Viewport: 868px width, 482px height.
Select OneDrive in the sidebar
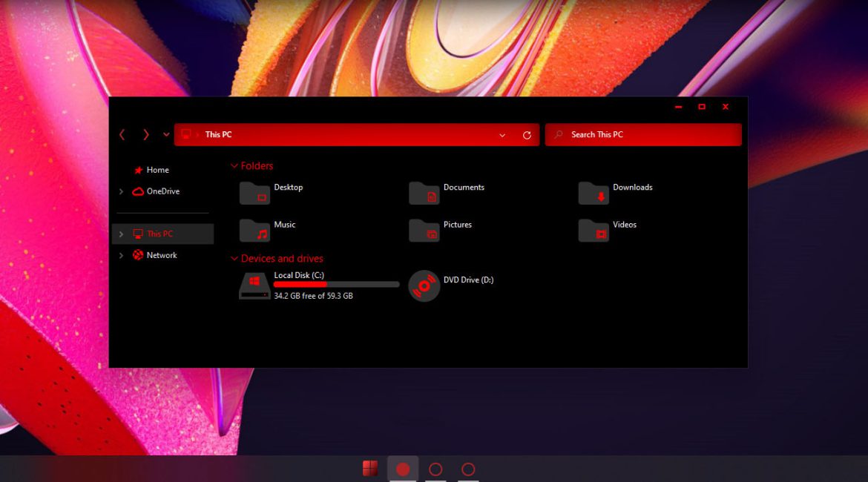point(162,191)
